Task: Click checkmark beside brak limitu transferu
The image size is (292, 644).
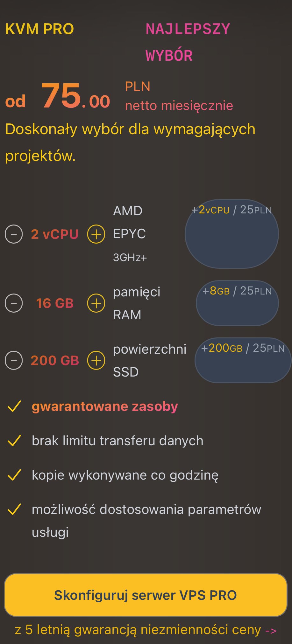Action: [x=14, y=441]
